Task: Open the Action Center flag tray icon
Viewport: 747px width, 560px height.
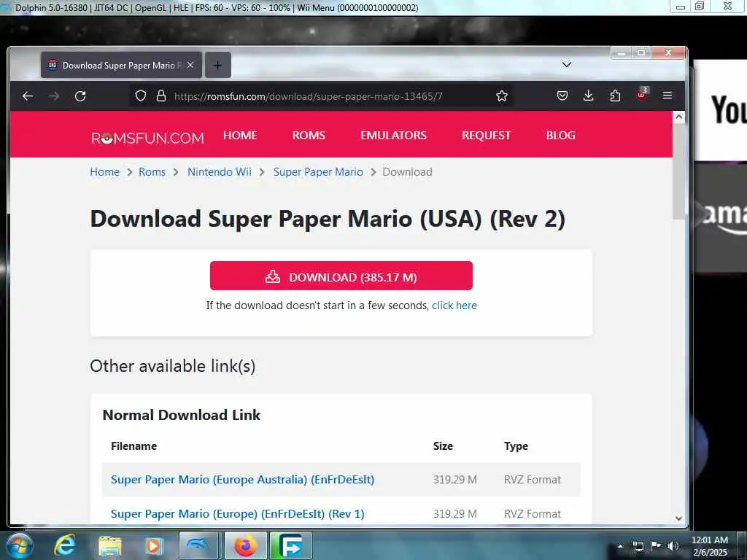Action: [656, 546]
